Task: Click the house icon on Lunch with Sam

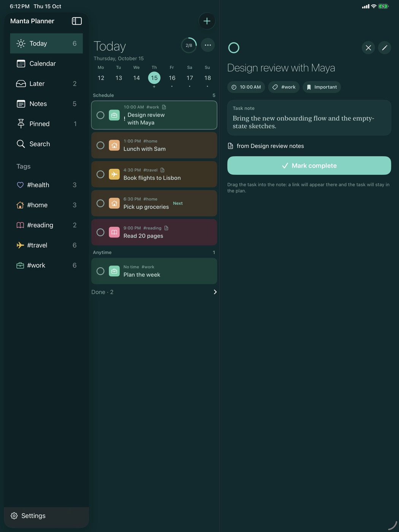Action: pos(114,145)
